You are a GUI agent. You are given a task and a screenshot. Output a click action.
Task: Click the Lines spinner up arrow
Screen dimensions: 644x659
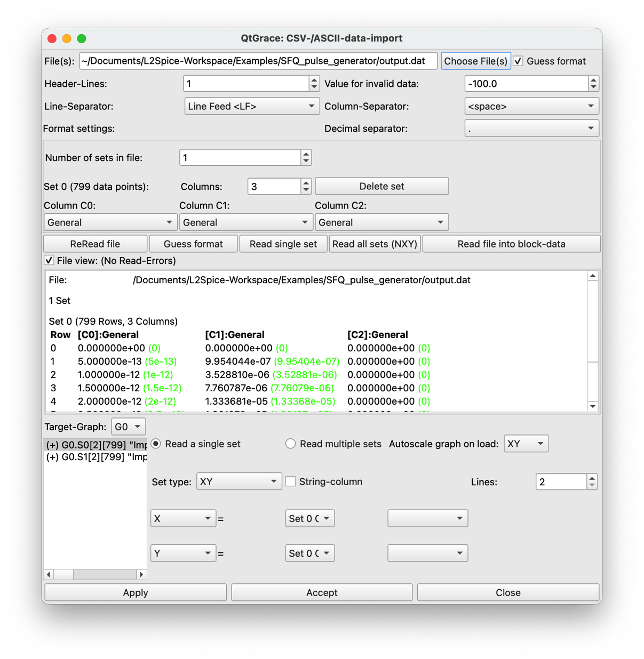(592, 478)
